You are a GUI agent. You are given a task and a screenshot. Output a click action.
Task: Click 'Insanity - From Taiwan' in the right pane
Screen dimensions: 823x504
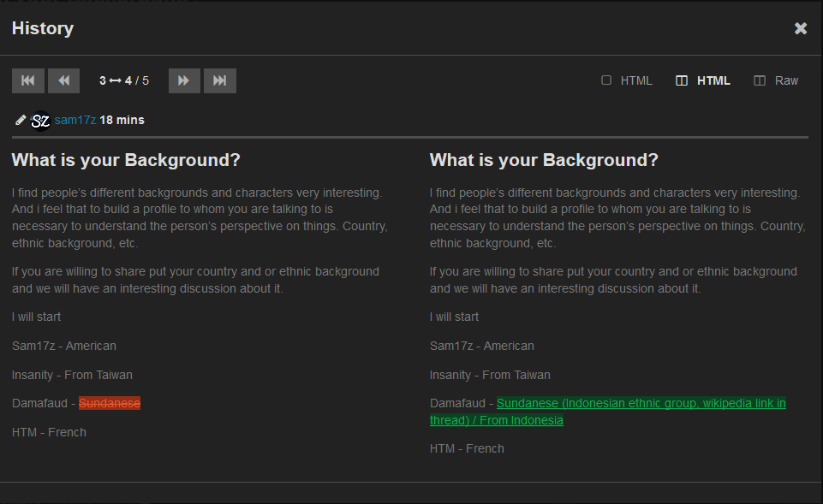(x=490, y=375)
